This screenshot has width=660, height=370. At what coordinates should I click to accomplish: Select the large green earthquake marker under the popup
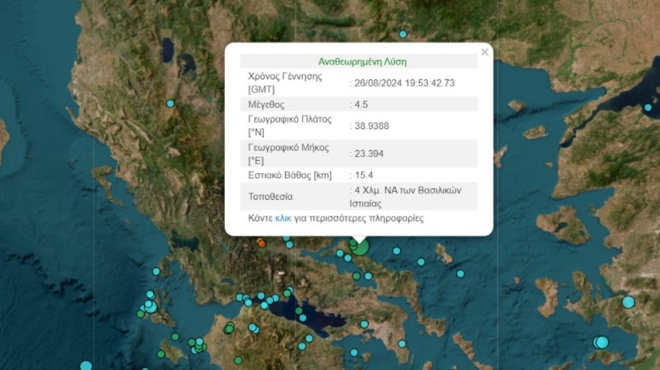[x=359, y=247]
